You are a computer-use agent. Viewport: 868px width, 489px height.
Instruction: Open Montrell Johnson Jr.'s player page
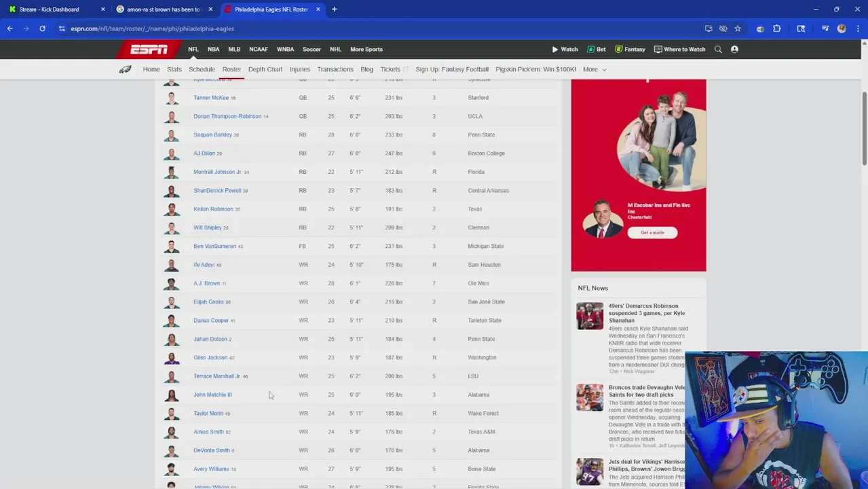217,172
